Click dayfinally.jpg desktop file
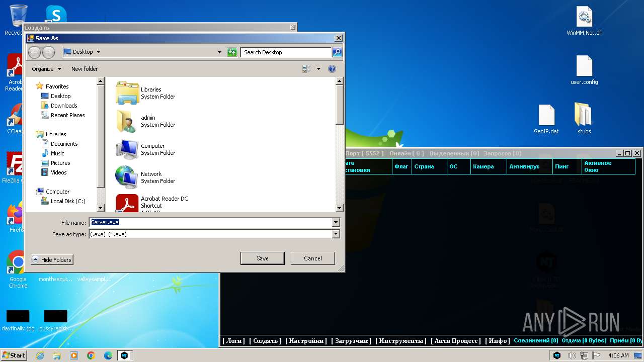 click(x=18, y=321)
